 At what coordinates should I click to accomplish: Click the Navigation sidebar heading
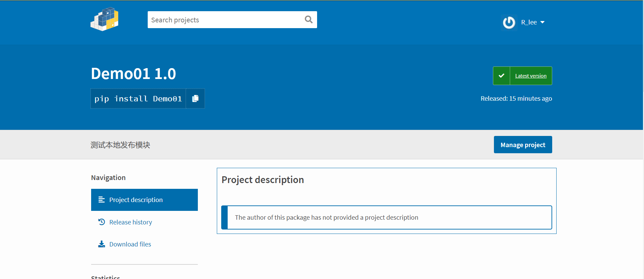pos(108,178)
